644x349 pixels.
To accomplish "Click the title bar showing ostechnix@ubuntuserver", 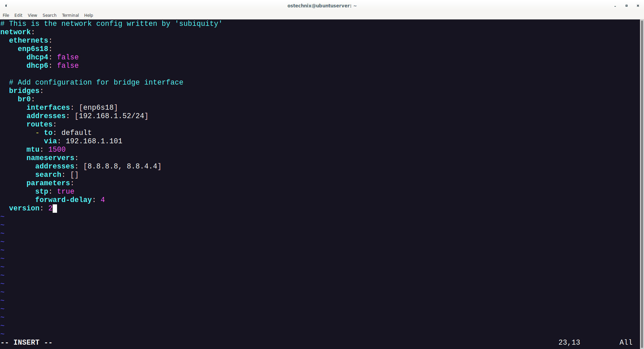I will pyautogui.click(x=321, y=6).
